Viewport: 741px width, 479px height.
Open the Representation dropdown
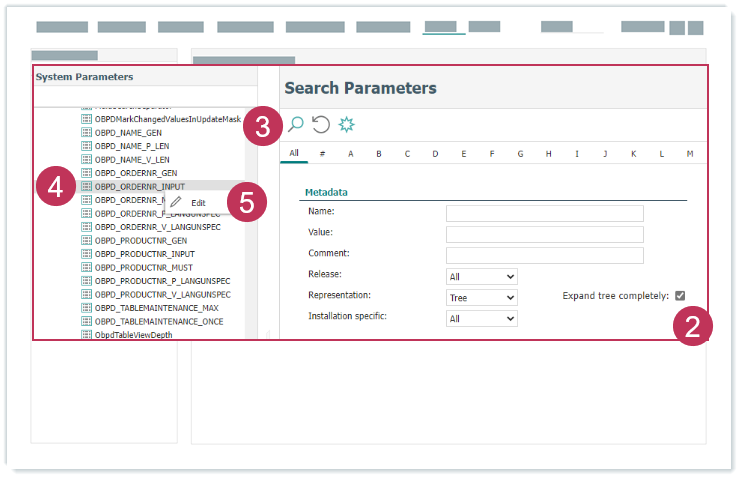click(x=481, y=297)
